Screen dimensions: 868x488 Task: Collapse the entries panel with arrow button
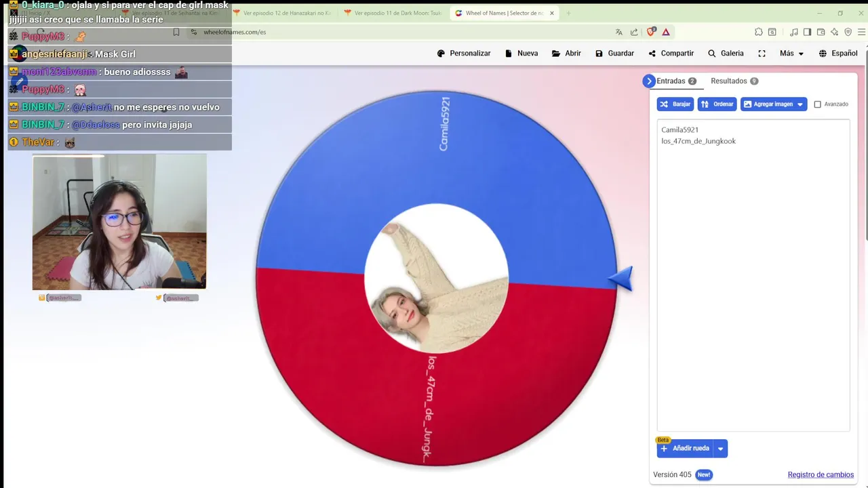coord(649,81)
